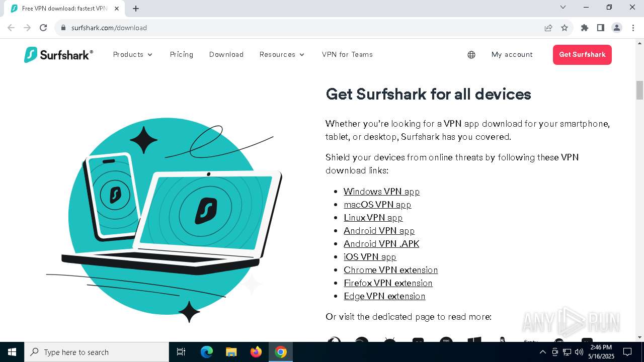Click the 'Get Surfshark for all devices' heading

428,94
